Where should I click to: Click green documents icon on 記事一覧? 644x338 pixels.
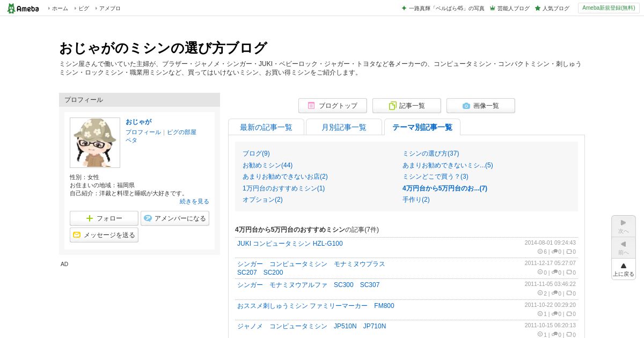[x=392, y=106]
